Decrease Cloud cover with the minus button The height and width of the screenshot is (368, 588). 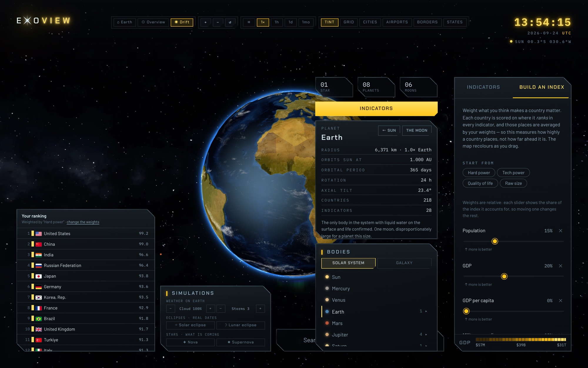tap(171, 309)
